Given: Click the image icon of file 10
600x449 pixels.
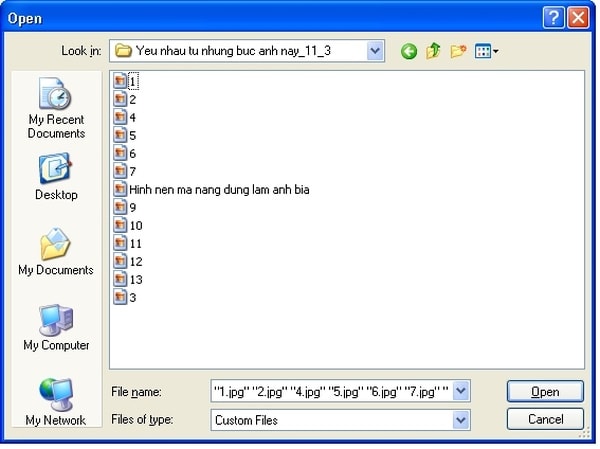Looking at the screenshot, I should [120, 225].
